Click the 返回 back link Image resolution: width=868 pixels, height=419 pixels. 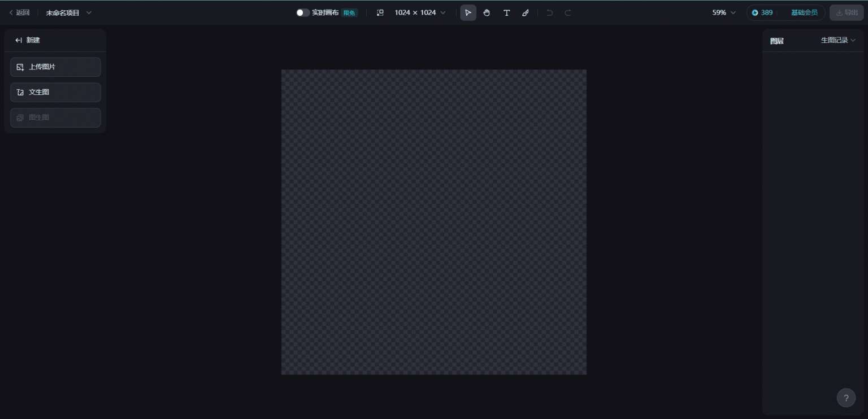[19, 12]
